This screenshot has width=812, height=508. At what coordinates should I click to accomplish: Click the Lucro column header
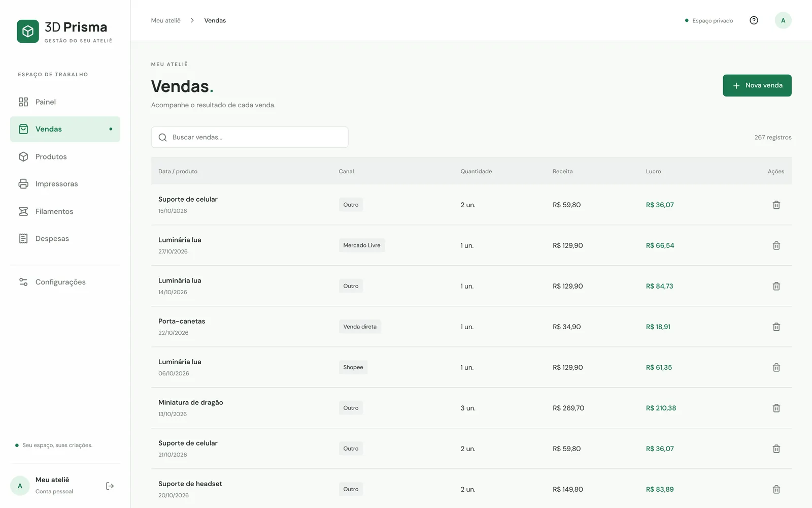point(653,171)
